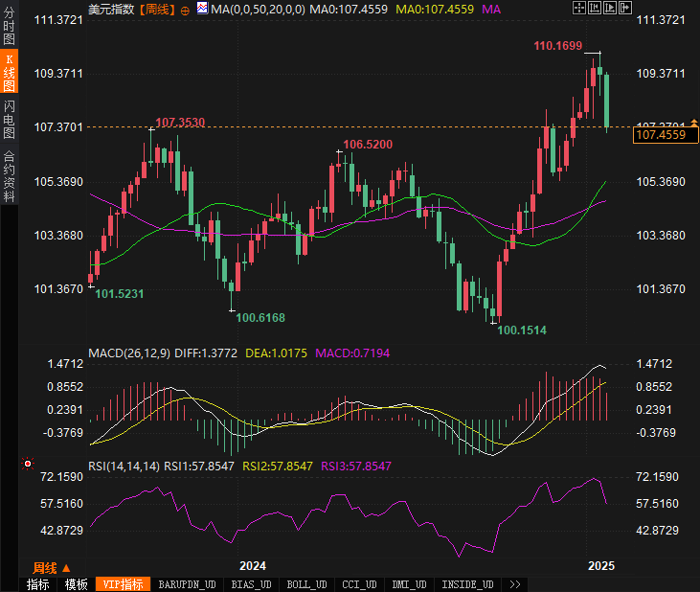This screenshot has height=592, width=700.
Task: Click the 101.5231 trough price label
Action: click(x=119, y=294)
